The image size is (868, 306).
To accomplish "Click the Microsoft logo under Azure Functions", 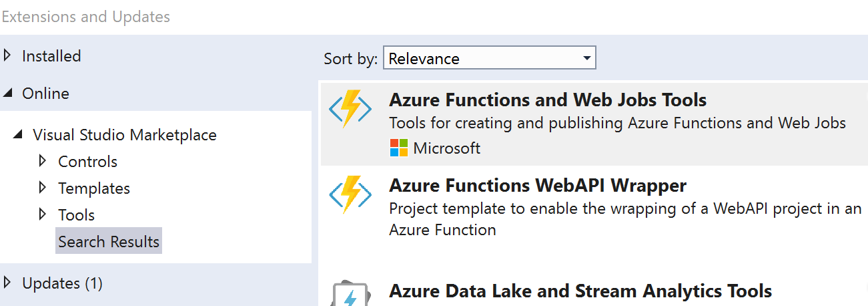I will pyautogui.click(x=399, y=148).
